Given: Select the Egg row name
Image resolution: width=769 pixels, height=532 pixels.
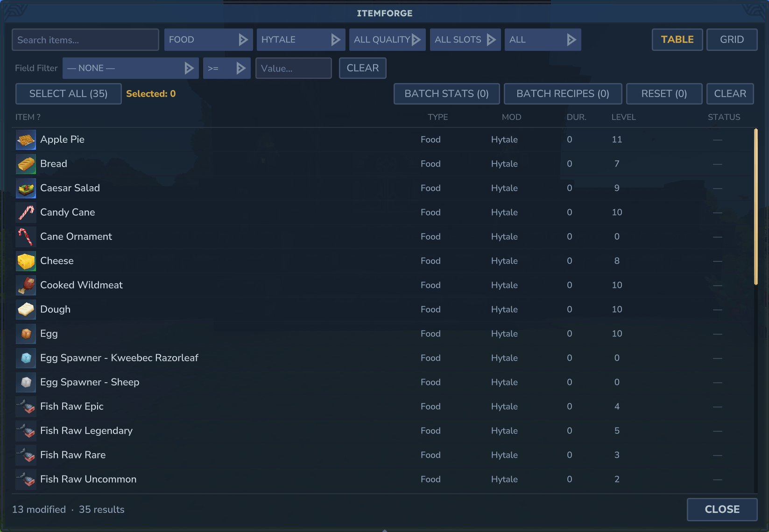Looking at the screenshot, I should click(x=49, y=334).
